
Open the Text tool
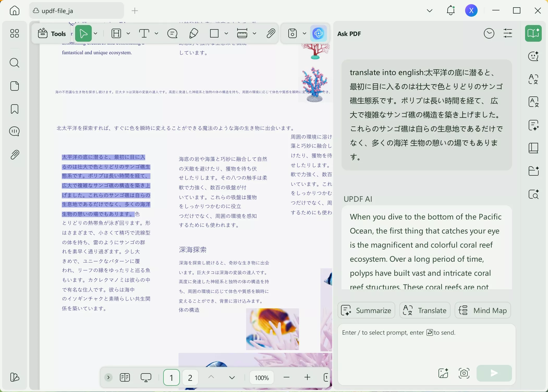coord(144,33)
